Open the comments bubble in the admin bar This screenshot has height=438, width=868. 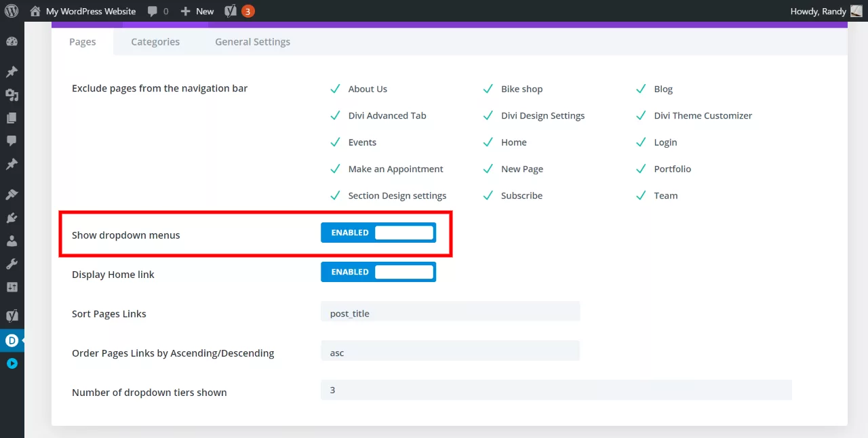153,12
